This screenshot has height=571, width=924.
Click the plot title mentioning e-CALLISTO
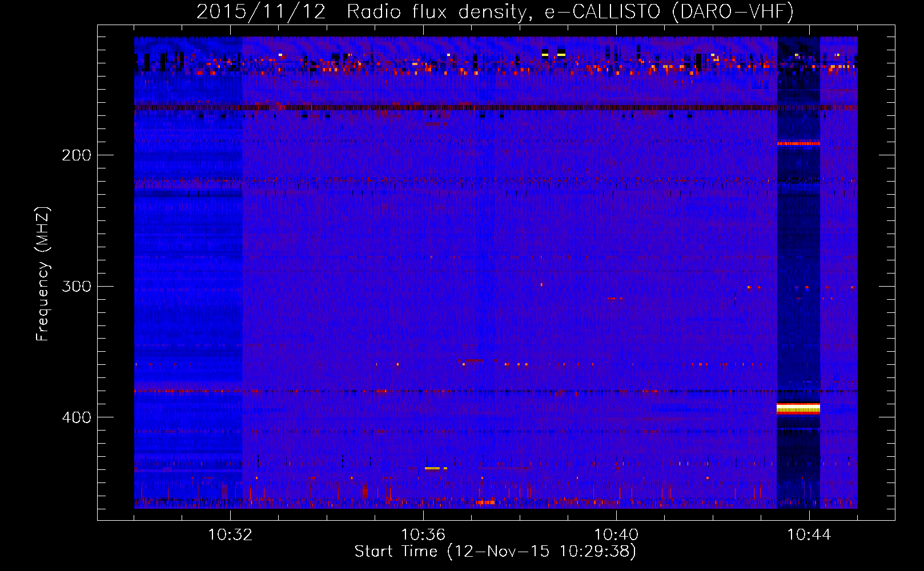tap(495, 11)
